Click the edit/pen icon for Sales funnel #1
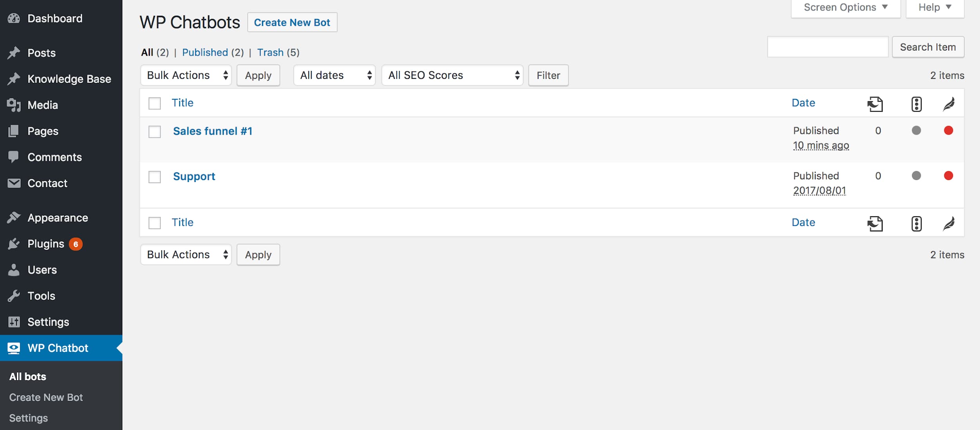 tap(949, 130)
